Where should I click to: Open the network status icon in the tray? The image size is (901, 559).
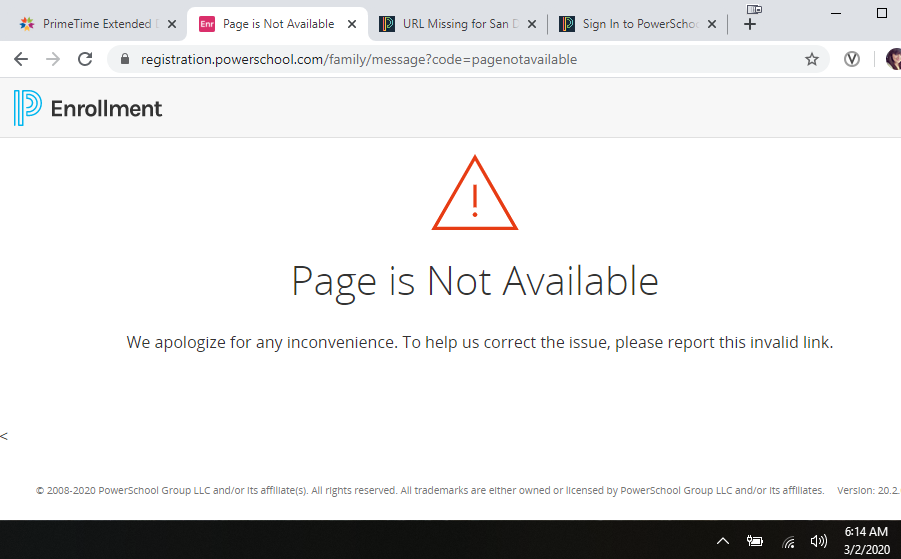(x=788, y=541)
